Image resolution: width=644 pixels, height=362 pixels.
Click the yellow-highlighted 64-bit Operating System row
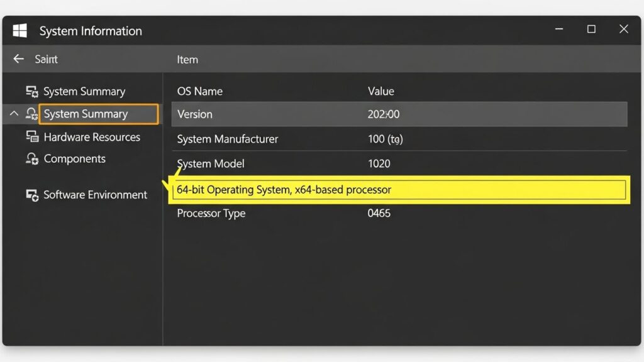399,190
